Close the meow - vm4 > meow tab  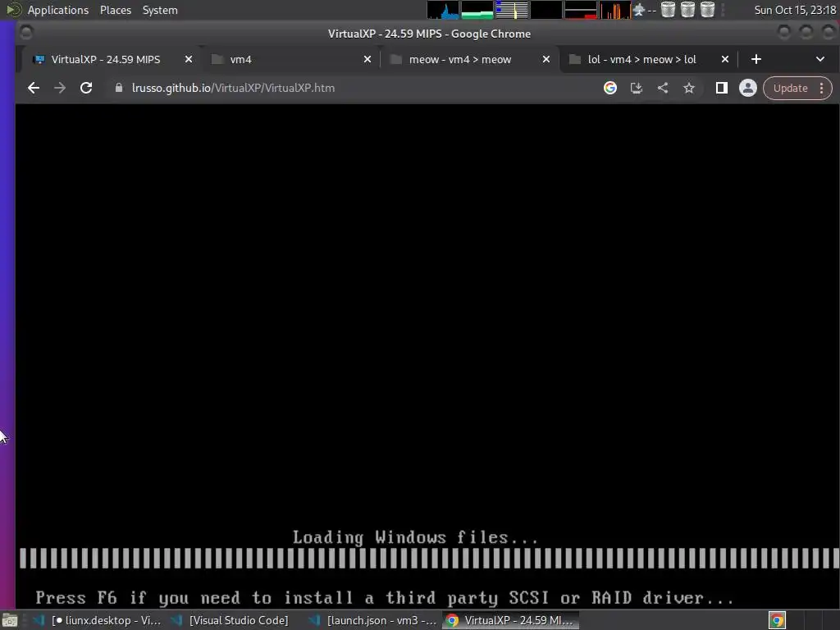[546, 59]
